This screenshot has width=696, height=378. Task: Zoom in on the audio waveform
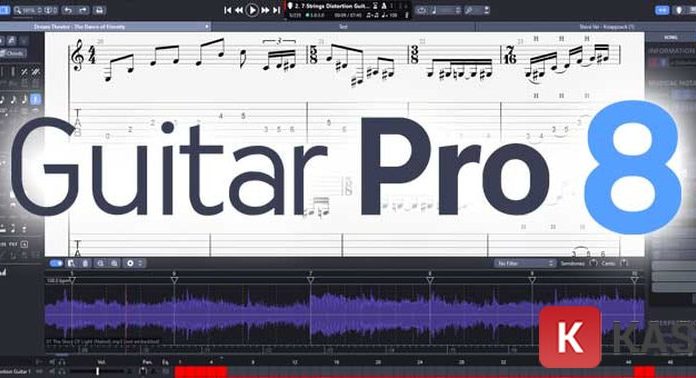(x=115, y=264)
